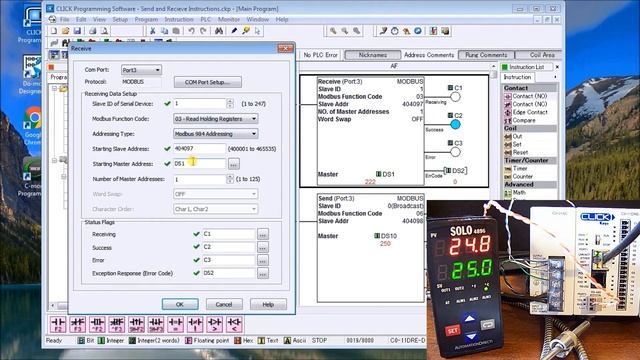This screenshot has width=640, height=360.
Task: Toggle the Address Comments display button
Action: (429, 55)
